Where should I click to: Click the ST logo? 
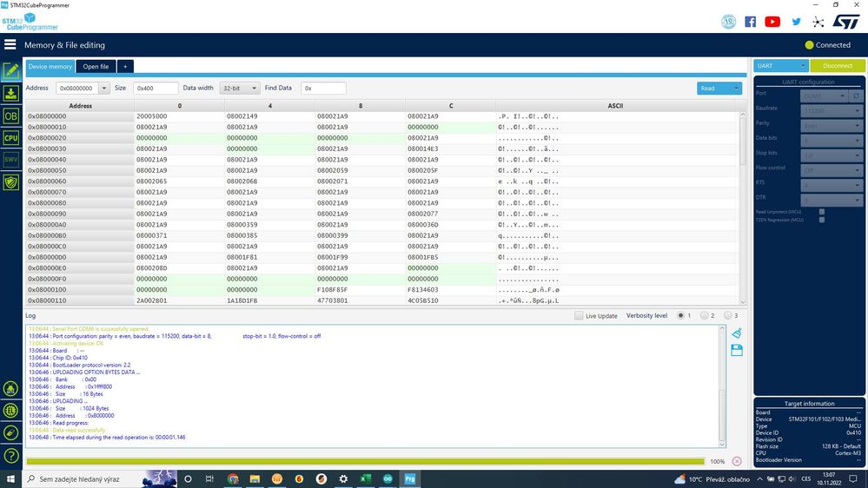point(846,22)
